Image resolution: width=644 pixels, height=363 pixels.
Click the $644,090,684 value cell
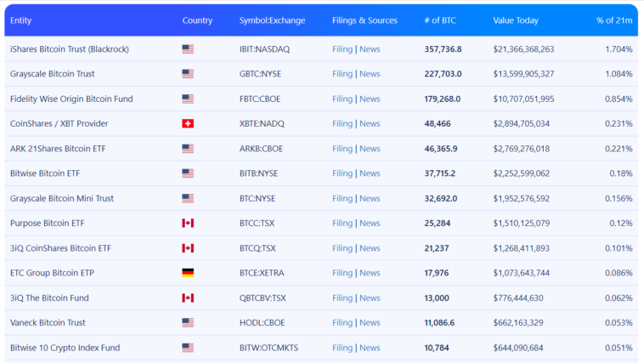pos(518,348)
